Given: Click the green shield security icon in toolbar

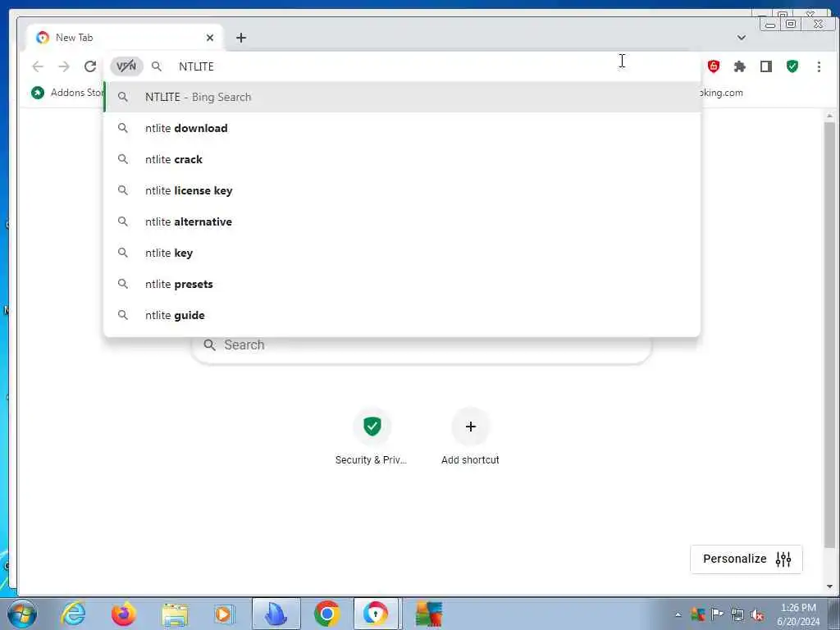Looking at the screenshot, I should 792,66.
